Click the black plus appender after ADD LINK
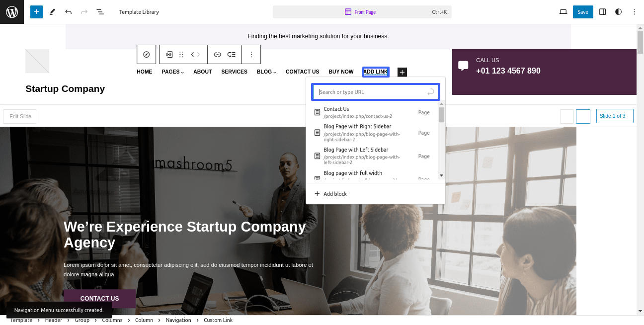The image size is (644, 325). click(402, 72)
